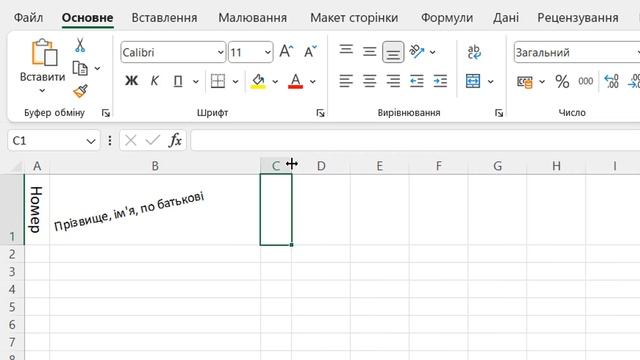The image size is (640, 360).
Task: Expand merge cells options arrow
Action: (491, 82)
